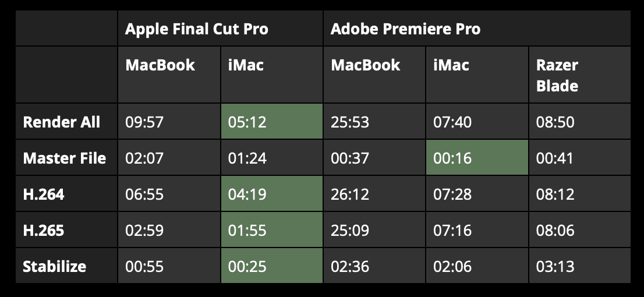644x297 pixels.
Task: Select the highlighted 01:55 H.265 cell
Action: pos(271,230)
